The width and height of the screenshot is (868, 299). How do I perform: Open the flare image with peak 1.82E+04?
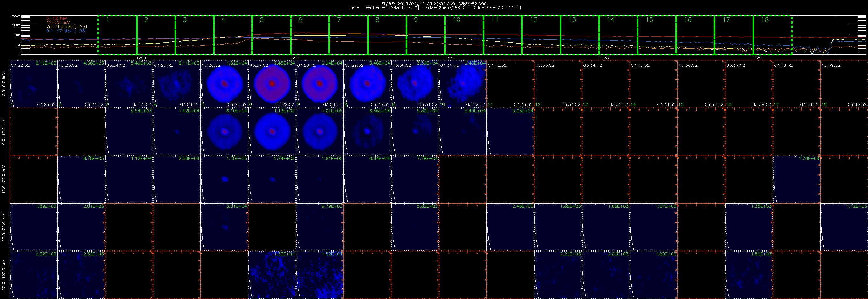tap(224, 84)
